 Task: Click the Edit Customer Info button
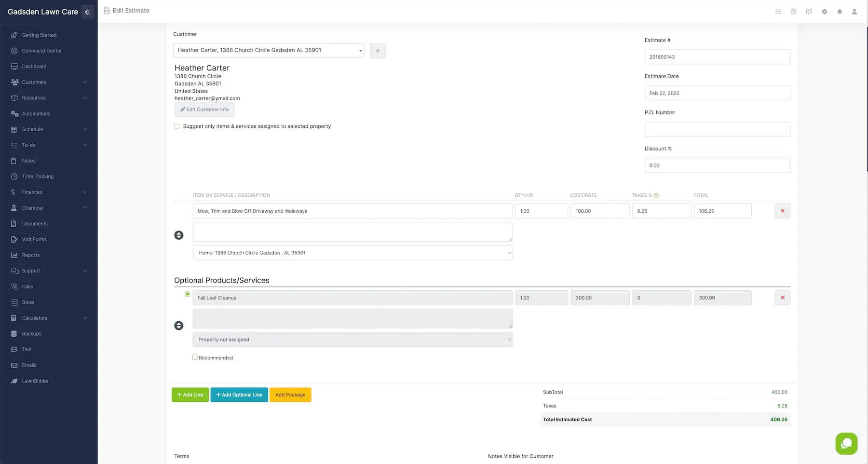[x=204, y=109]
